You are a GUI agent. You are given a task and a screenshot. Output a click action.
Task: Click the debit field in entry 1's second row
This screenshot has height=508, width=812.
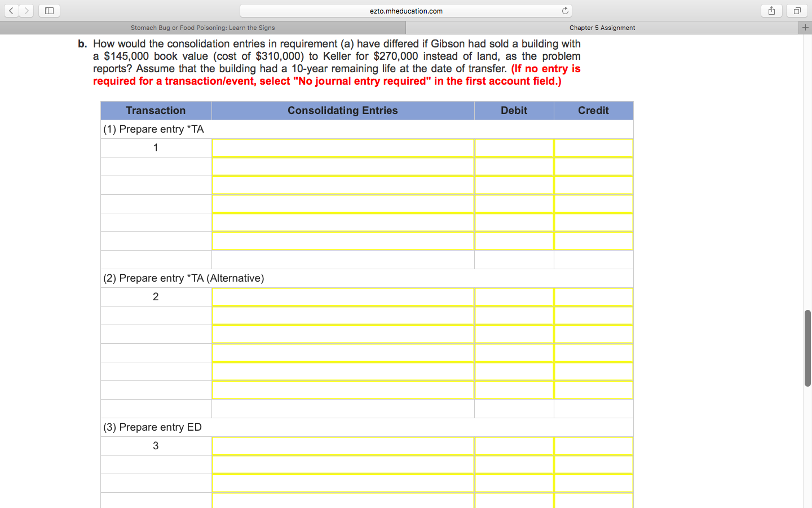tap(514, 167)
